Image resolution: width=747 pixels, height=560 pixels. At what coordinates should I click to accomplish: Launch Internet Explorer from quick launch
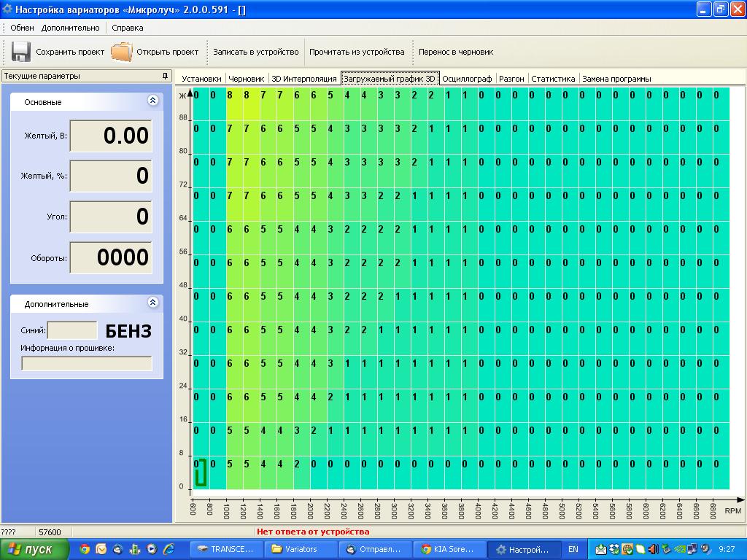tap(169, 549)
